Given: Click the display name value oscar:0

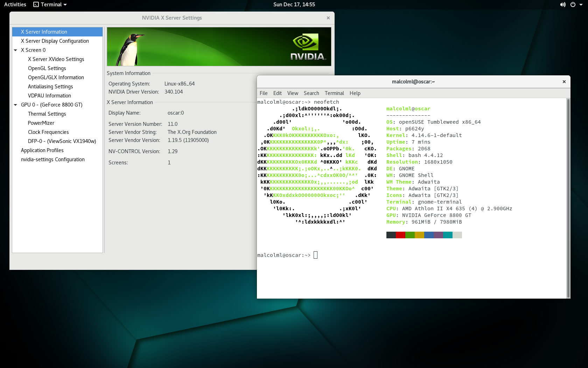Looking at the screenshot, I should click(x=176, y=113).
